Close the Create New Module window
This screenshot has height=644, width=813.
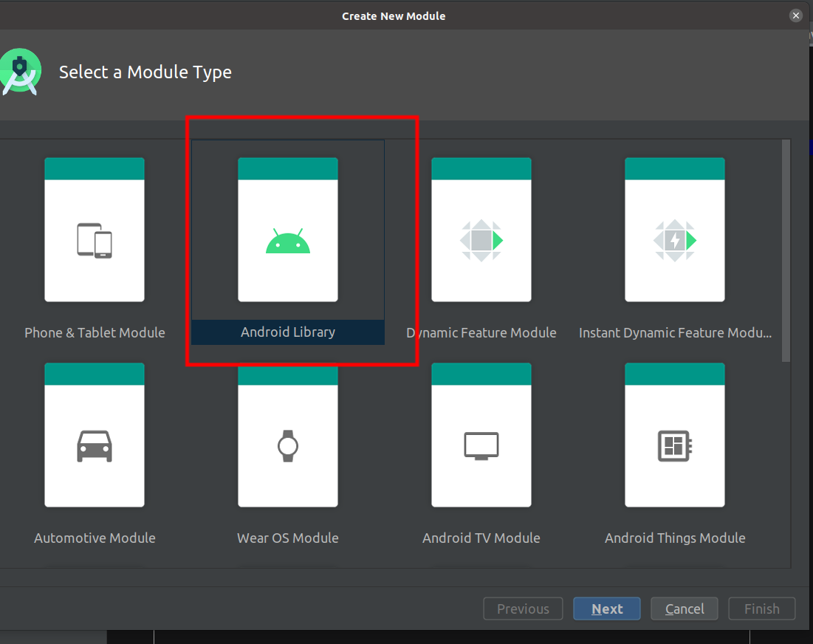(x=796, y=16)
